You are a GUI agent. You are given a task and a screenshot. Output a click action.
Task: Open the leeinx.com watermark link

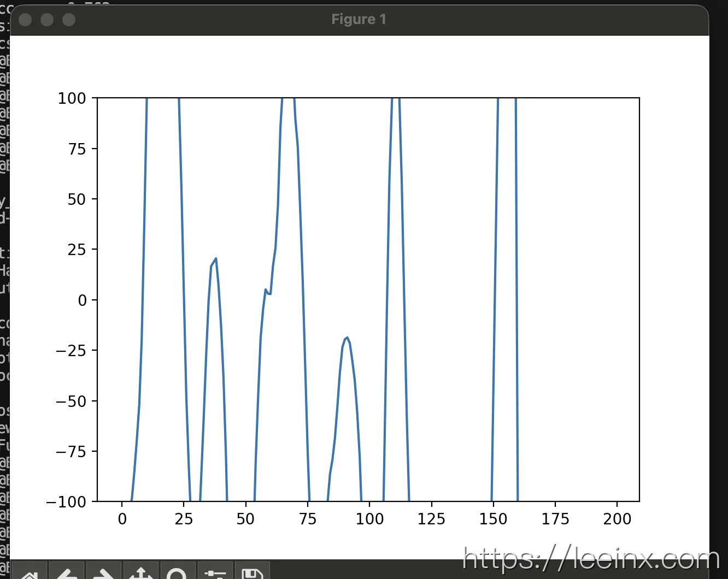(x=591, y=559)
